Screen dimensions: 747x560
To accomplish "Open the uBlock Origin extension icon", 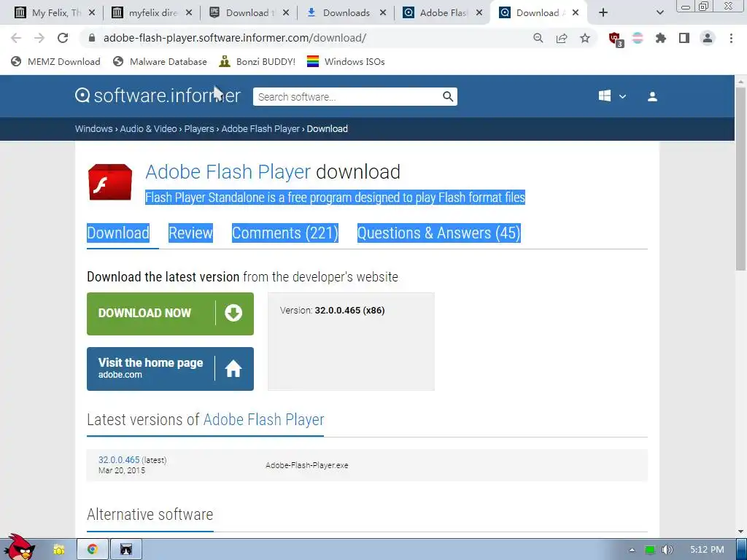I will [615, 39].
